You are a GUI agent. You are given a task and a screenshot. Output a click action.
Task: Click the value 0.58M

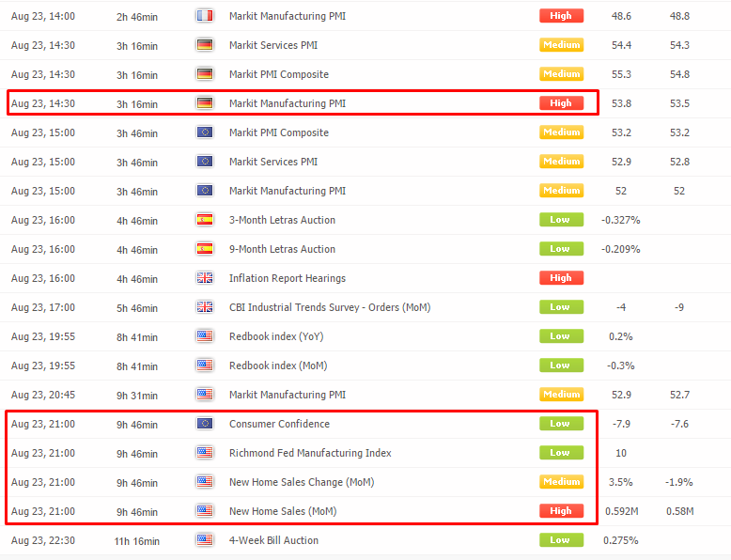click(679, 511)
